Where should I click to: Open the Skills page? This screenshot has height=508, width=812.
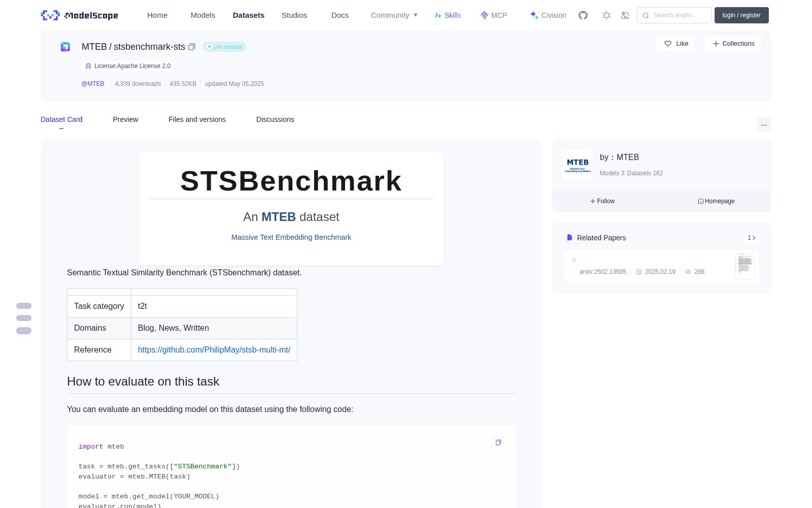[x=448, y=15]
